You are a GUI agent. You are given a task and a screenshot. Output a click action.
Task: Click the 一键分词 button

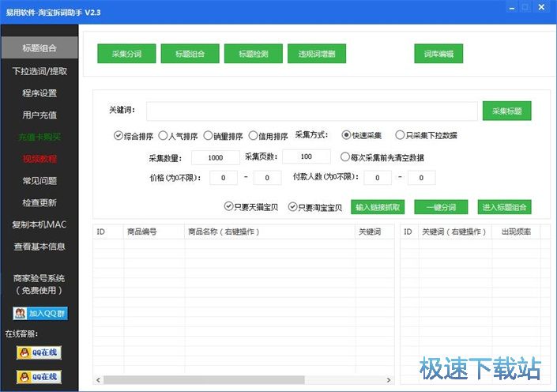tap(441, 207)
